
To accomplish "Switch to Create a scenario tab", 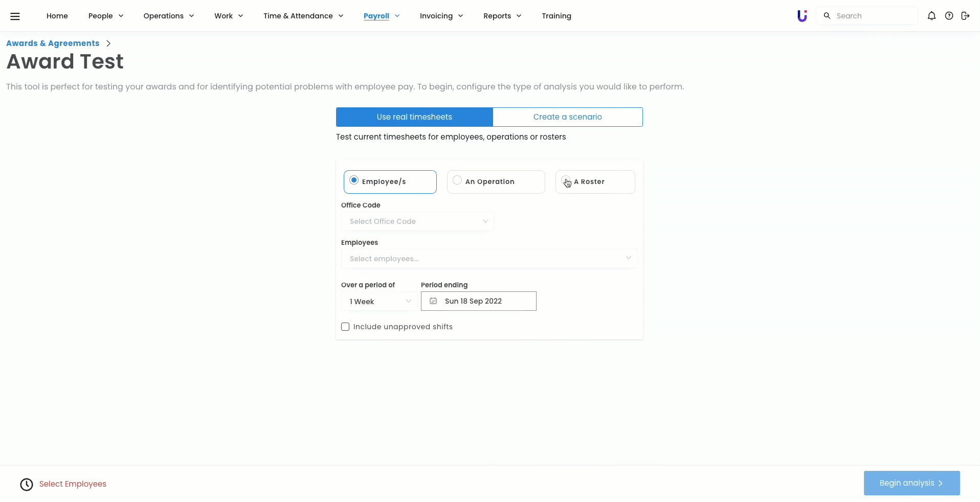I will click(567, 117).
